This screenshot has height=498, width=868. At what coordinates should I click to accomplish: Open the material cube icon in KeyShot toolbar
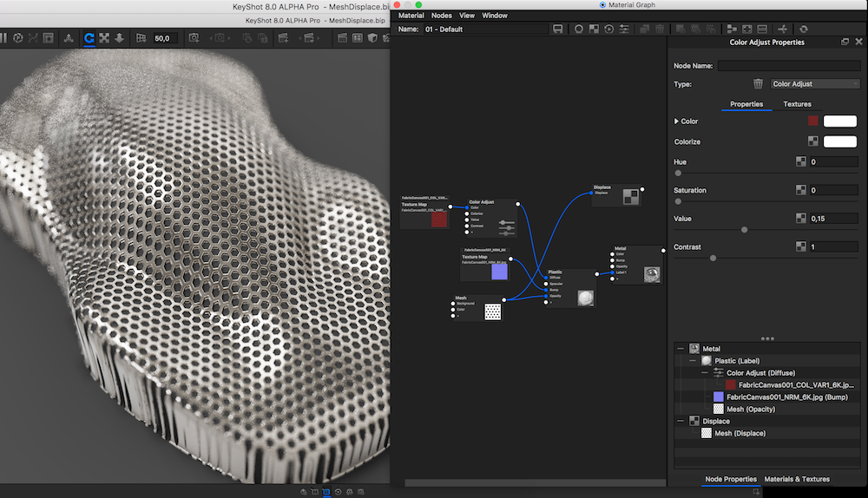click(372, 38)
